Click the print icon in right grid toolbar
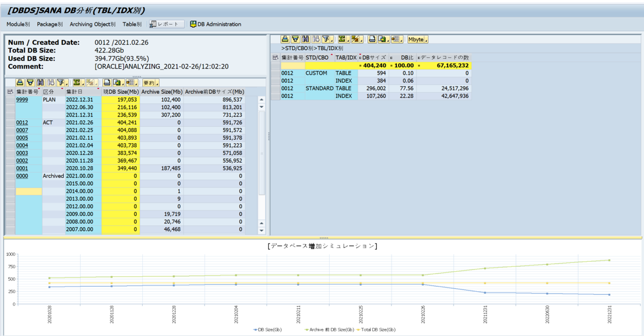644x336 pixels. coord(372,39)
